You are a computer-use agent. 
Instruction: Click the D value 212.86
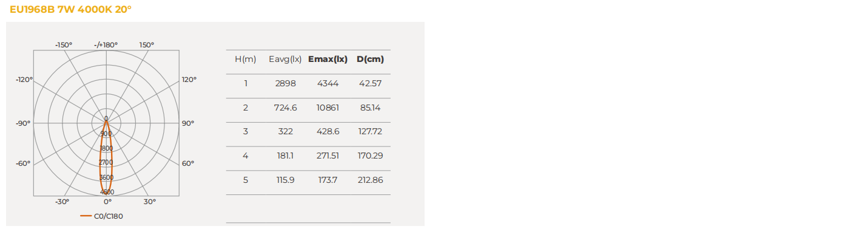[370, 180]
